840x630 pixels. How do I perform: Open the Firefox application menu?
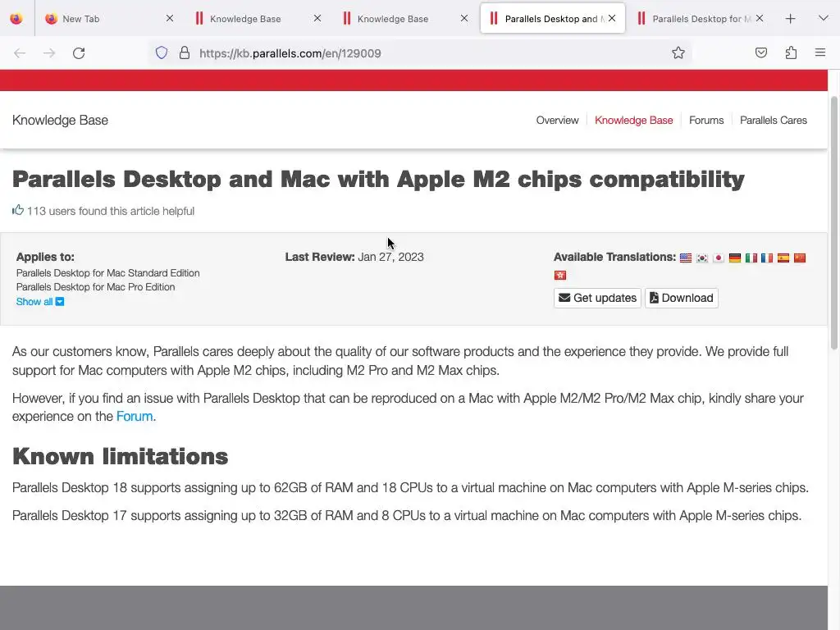click(x=820, y=53)
